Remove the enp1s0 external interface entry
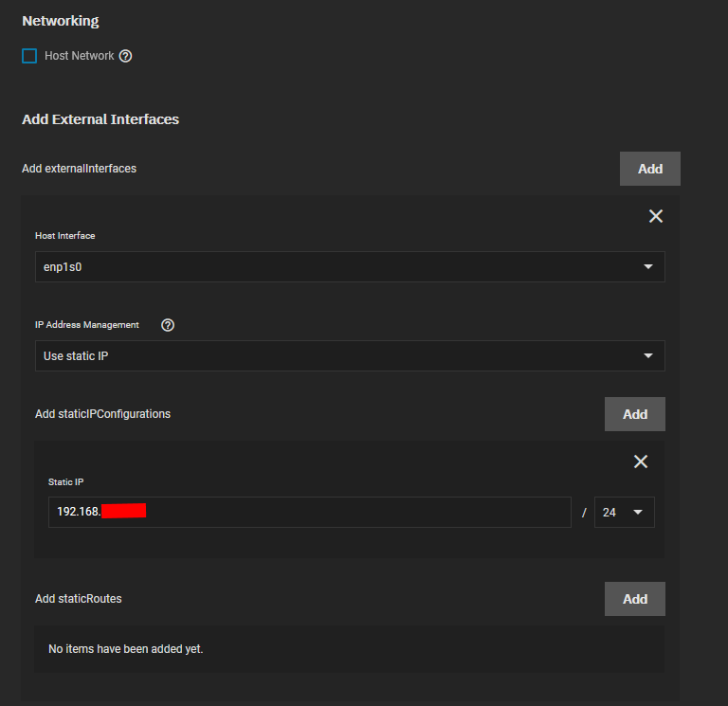 [655, 216]
